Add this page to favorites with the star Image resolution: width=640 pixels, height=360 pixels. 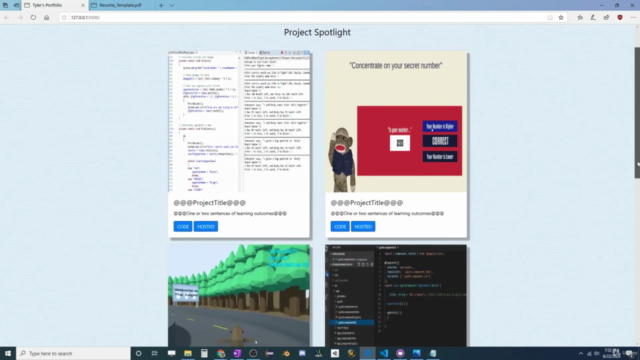coord(561,18)
